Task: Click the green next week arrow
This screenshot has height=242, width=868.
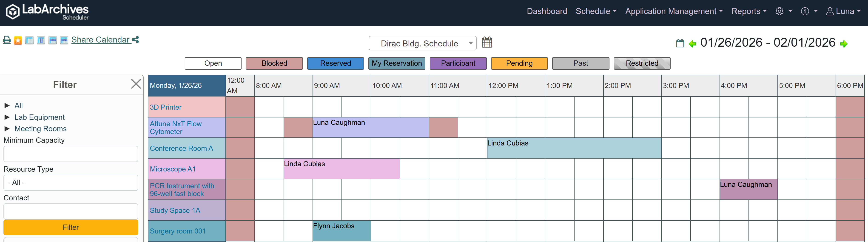Action: pyautogui.click(x=844, y=44)
